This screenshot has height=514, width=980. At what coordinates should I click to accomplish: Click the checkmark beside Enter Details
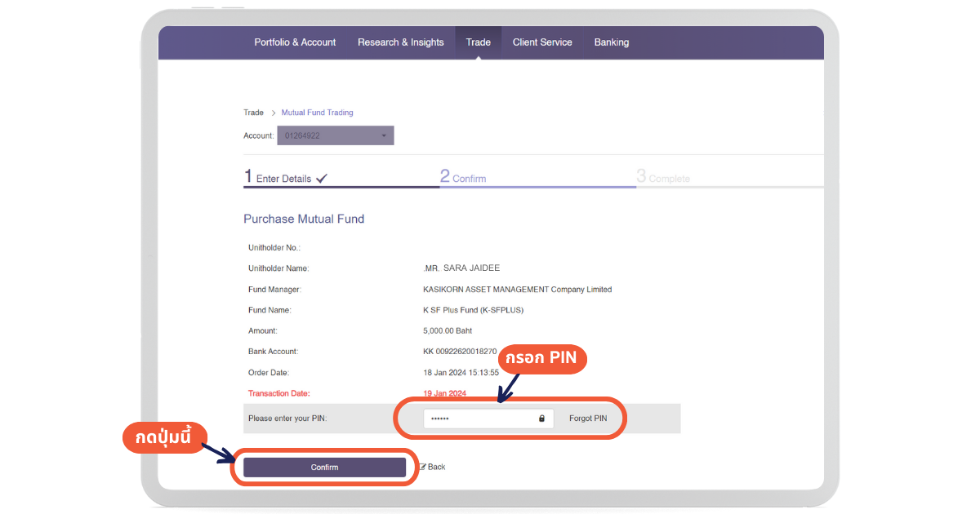[x=322, y=178]
